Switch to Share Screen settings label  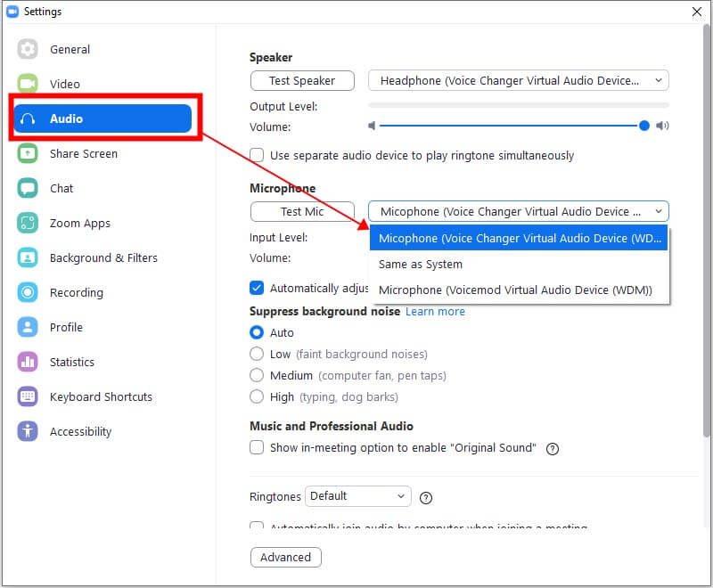point(84,153)
